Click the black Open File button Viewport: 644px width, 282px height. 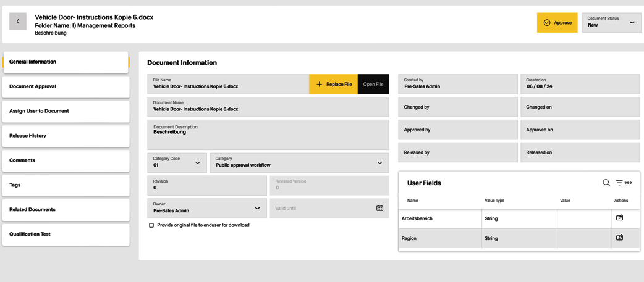(x=373, y=85)
